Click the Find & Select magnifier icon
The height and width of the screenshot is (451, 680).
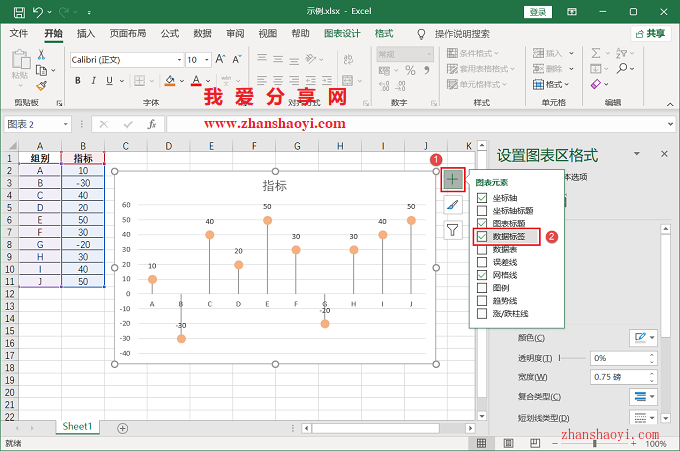click(x=622, y=68)
